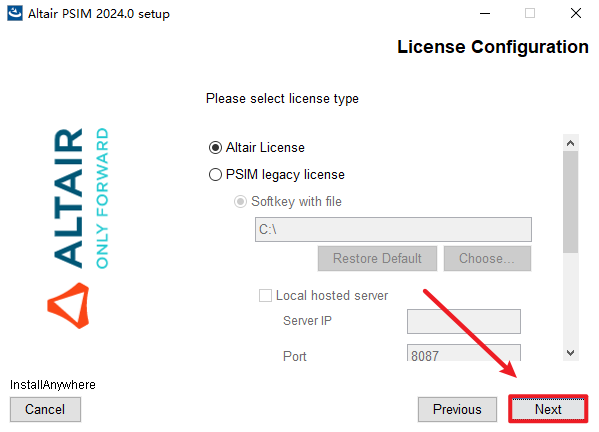Screen dimensions: 599x432
Task: Click the scrollbar up arrow
Action: 570,143
